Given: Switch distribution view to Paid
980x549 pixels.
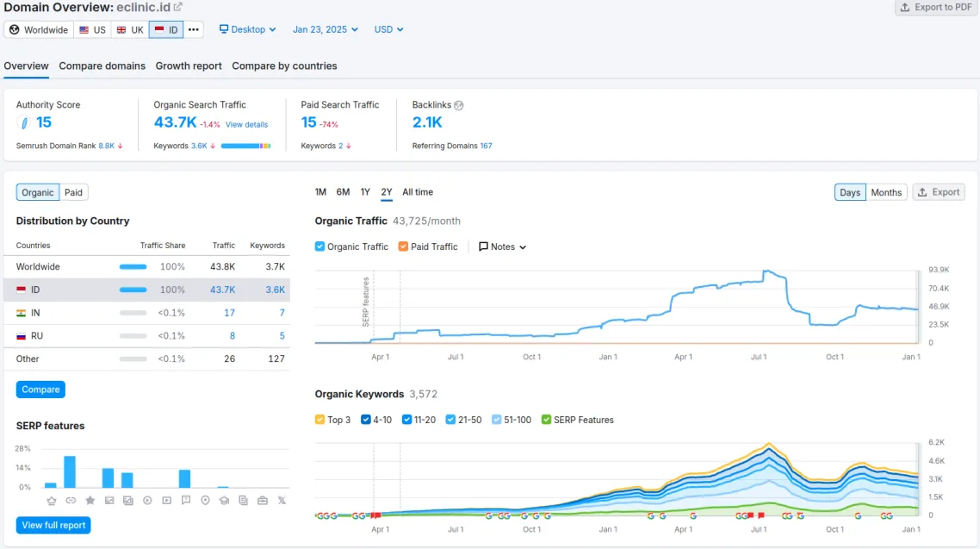Looking at the screenshot, I should (x=73, y=192).
